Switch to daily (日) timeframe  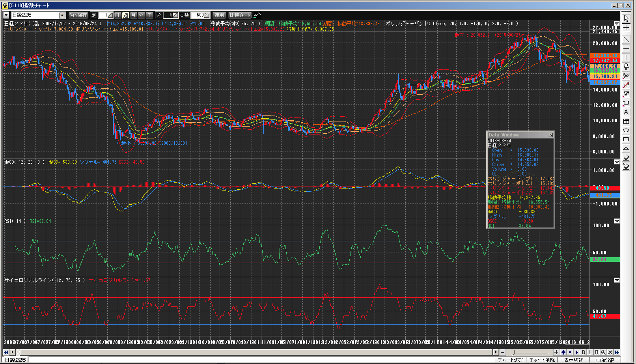117,15
